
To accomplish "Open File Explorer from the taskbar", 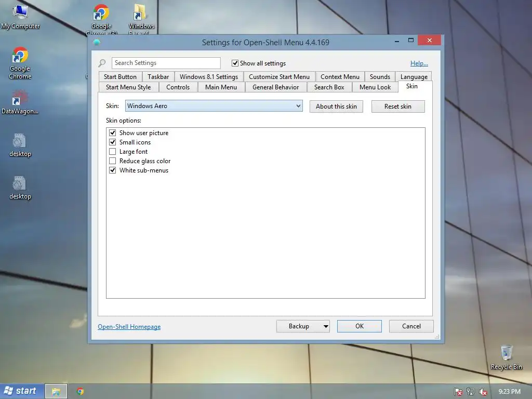I will [56, 392].
